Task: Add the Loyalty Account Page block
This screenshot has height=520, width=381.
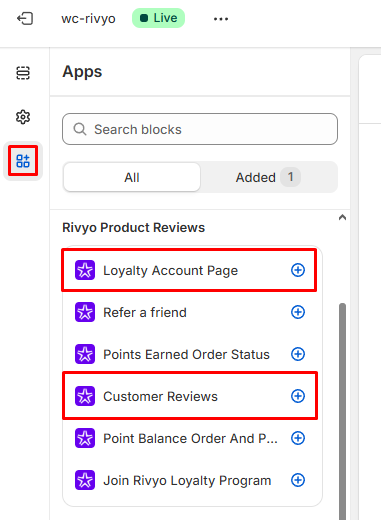Action: 298,270
